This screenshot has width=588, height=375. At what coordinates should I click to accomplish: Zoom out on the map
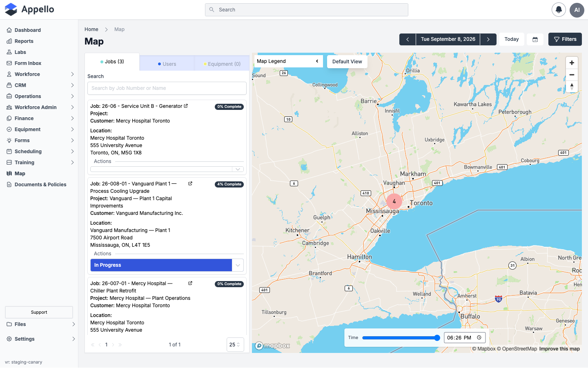coord(572,75)
